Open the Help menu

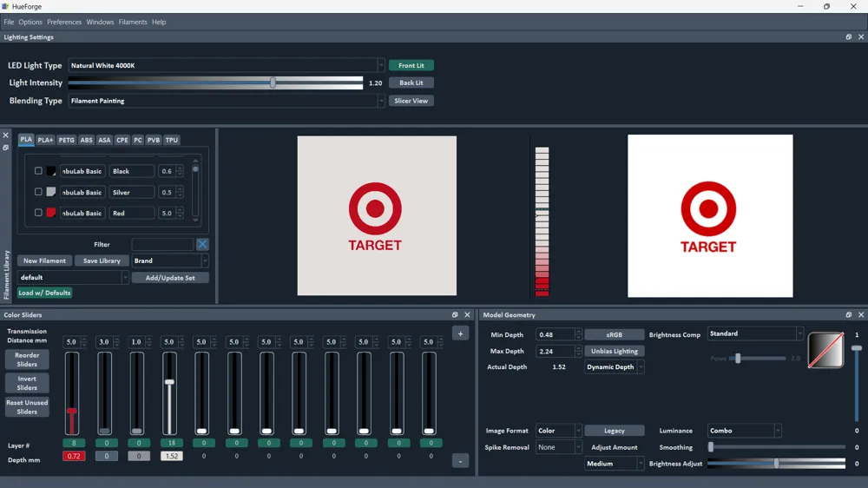click(x=159, y=23)
